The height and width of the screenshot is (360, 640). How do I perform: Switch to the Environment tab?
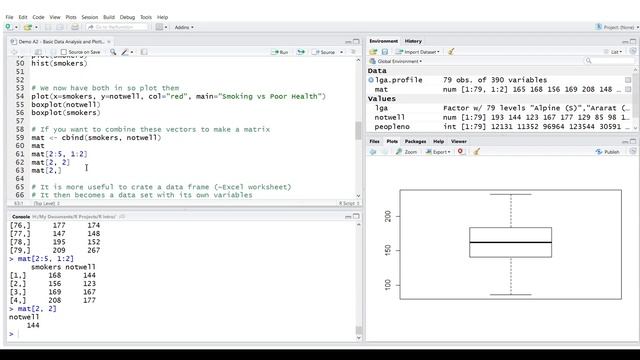pyautogui.click(x=383, y=41)
